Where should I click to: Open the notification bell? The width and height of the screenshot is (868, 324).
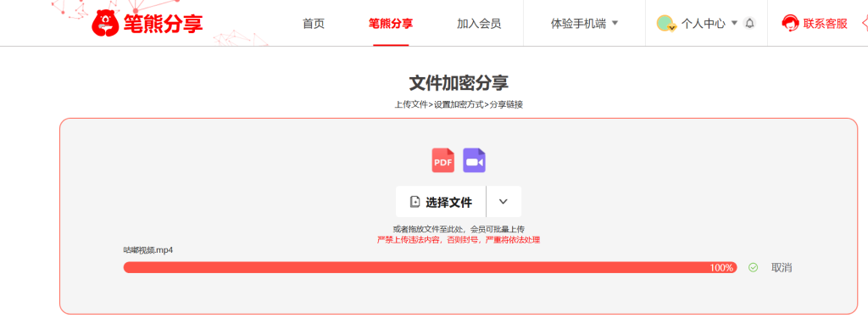749,23
